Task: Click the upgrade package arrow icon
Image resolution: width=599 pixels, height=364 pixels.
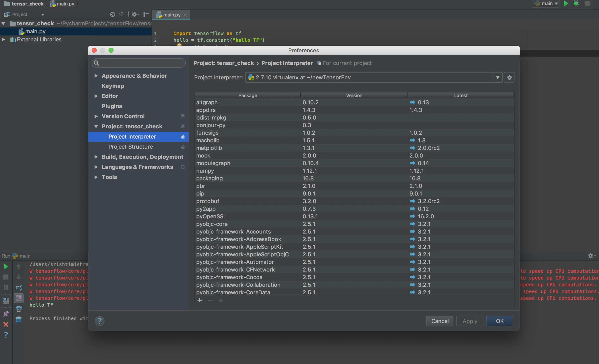Action: coord(221,300)
